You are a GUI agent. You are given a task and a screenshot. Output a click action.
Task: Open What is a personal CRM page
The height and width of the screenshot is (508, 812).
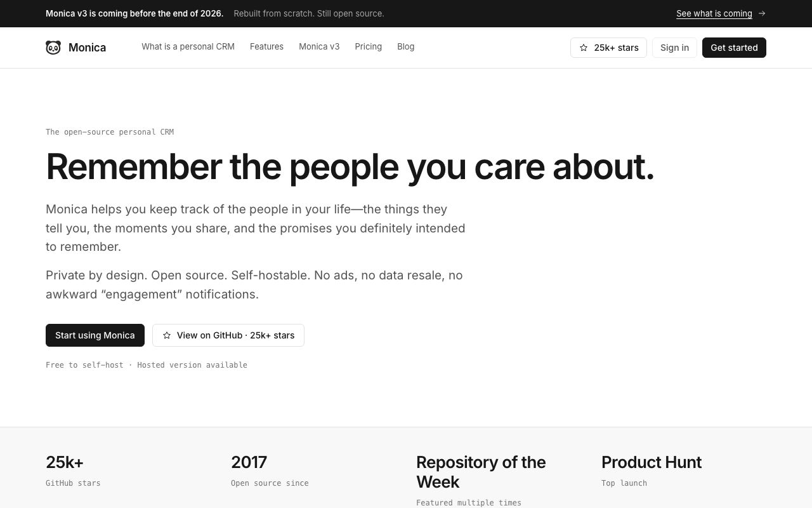(188, 47)
